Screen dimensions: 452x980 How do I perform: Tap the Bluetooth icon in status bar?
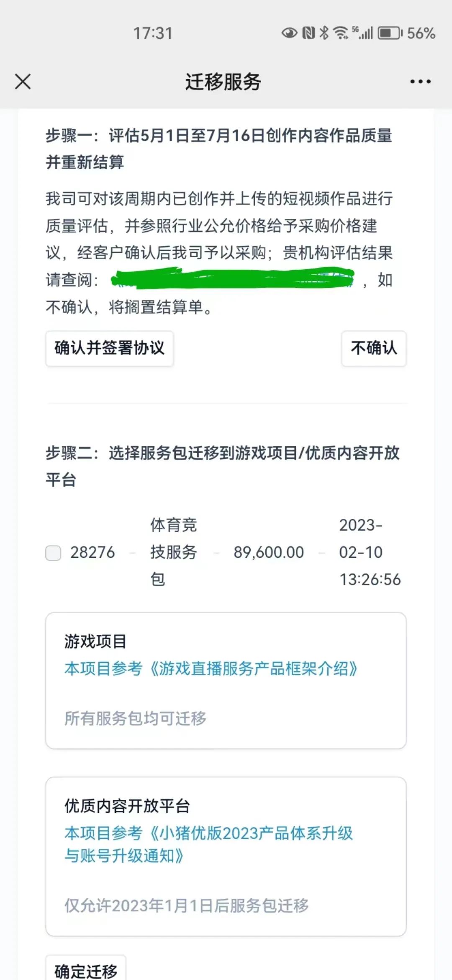324,33
